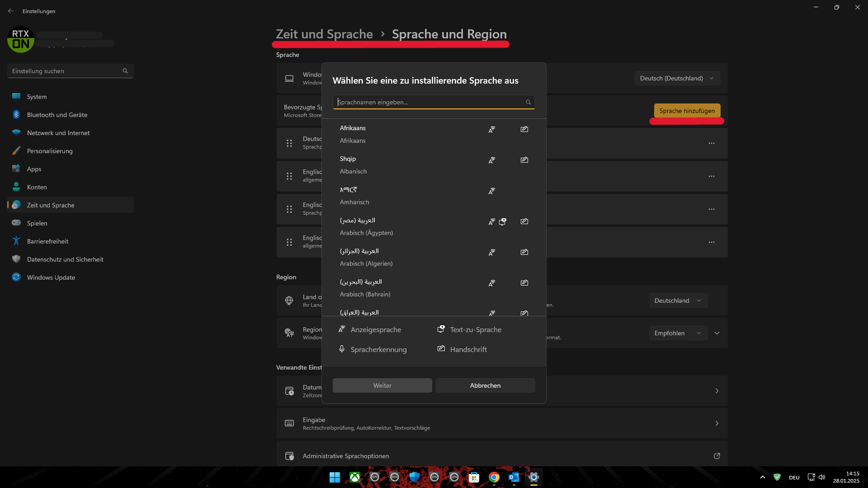
Task: Open Apps settings category
Action: click(x=71, y=169)
